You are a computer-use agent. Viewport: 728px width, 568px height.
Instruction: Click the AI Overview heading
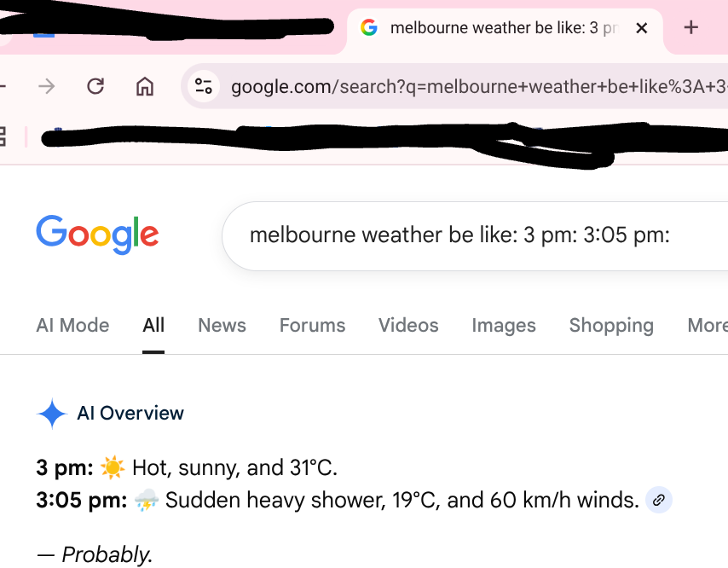(130, 413)
